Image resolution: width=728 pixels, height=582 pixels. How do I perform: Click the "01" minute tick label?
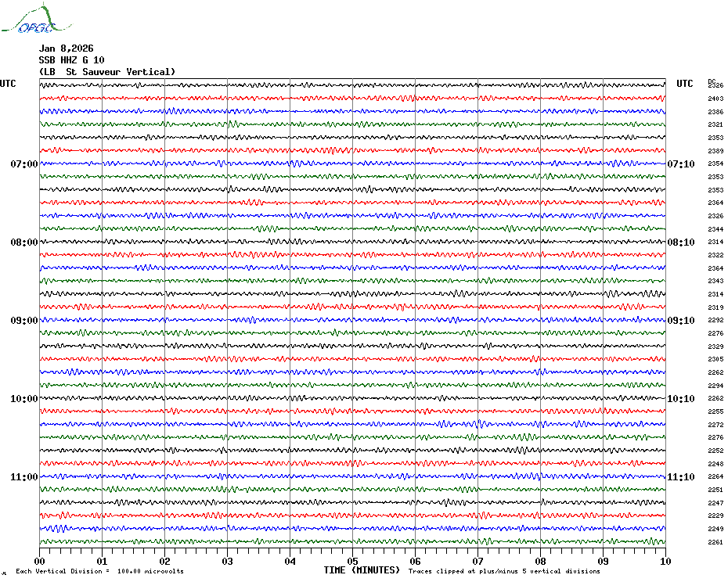coord(102,562)
